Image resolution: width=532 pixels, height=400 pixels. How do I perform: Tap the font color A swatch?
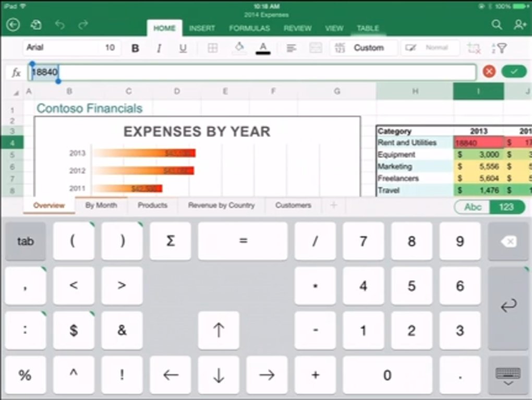coord(263,48)
